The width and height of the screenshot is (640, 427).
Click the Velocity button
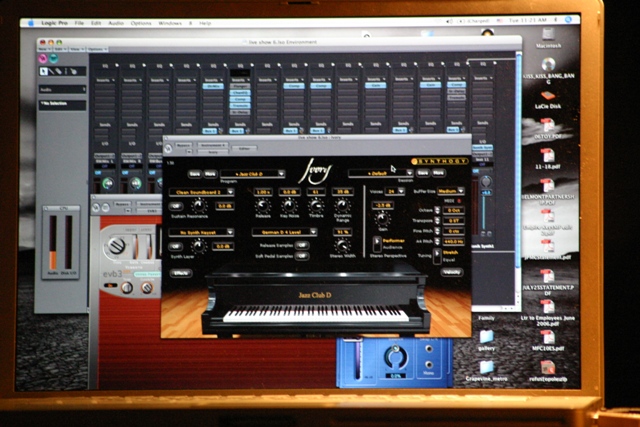click(x=451, y=272)
